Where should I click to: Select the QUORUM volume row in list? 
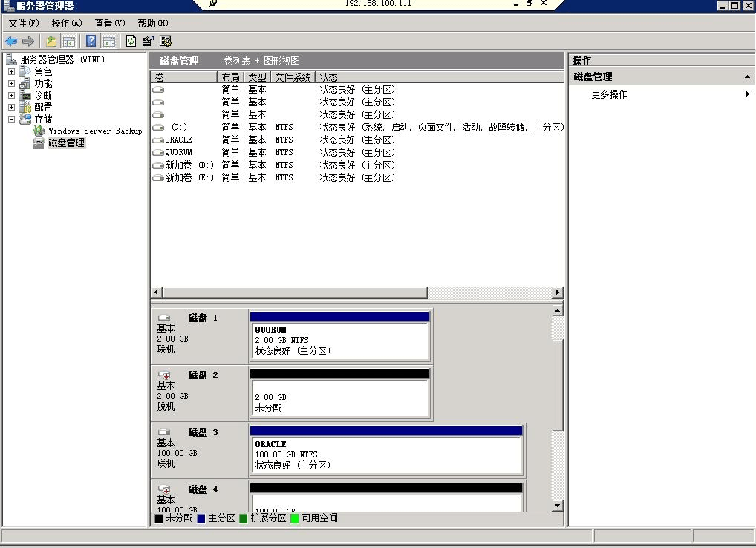pyautogui.click(x=178, y=152)
